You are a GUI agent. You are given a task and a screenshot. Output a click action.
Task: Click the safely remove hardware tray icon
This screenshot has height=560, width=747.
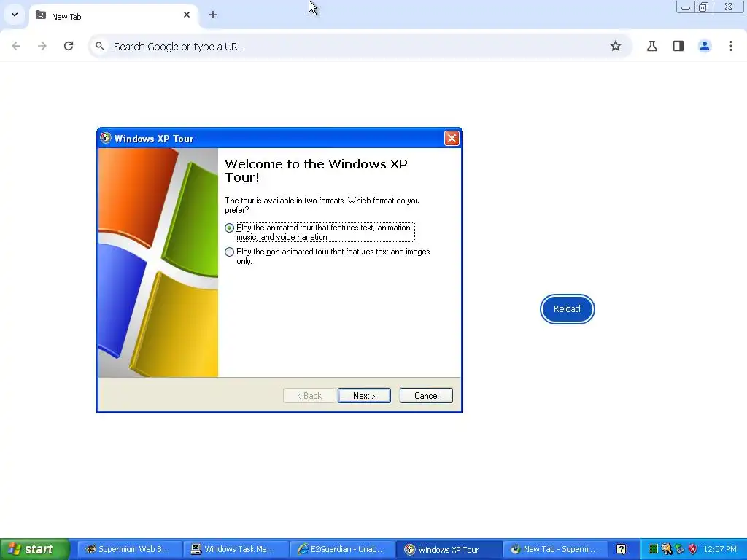pos(679,549)
